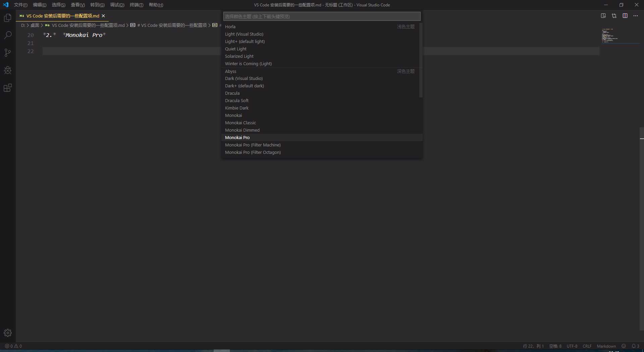644x352 pixels.
Task: Open the 查看(V) menu
Action: (x=77, y=5)
